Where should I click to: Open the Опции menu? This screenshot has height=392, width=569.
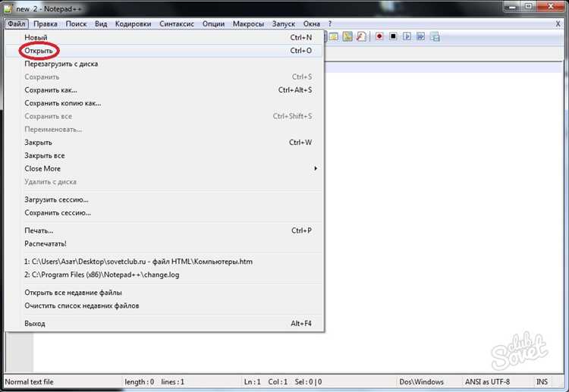point(213,24)
